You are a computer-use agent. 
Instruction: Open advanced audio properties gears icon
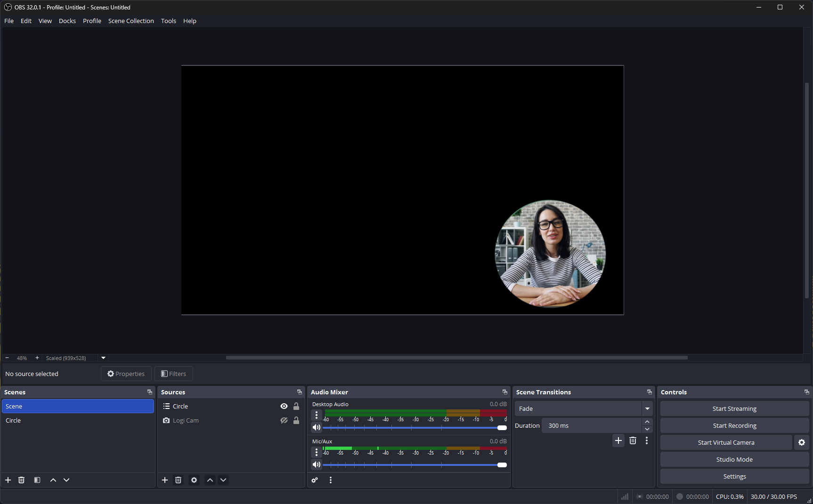315,480
